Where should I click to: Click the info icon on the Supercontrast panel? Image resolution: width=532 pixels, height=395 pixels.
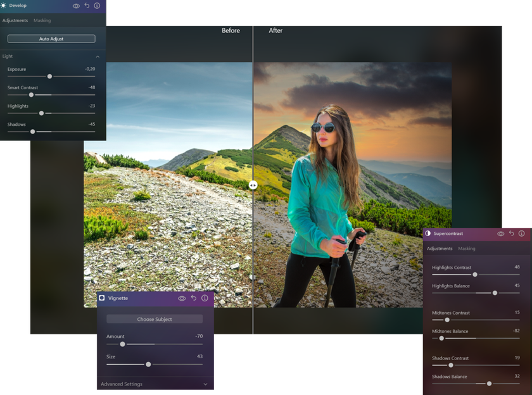(521, 234)
